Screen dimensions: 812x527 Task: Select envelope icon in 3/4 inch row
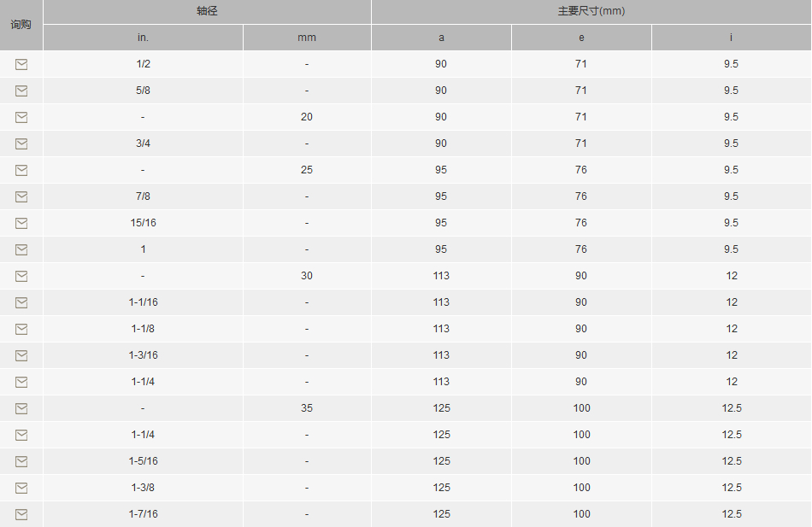point(21,143)
